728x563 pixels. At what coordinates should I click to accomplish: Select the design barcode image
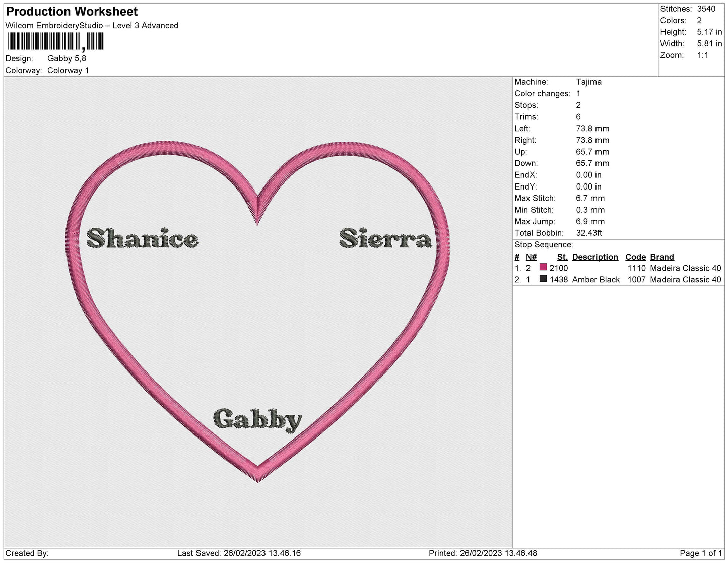tap(55, 42)
